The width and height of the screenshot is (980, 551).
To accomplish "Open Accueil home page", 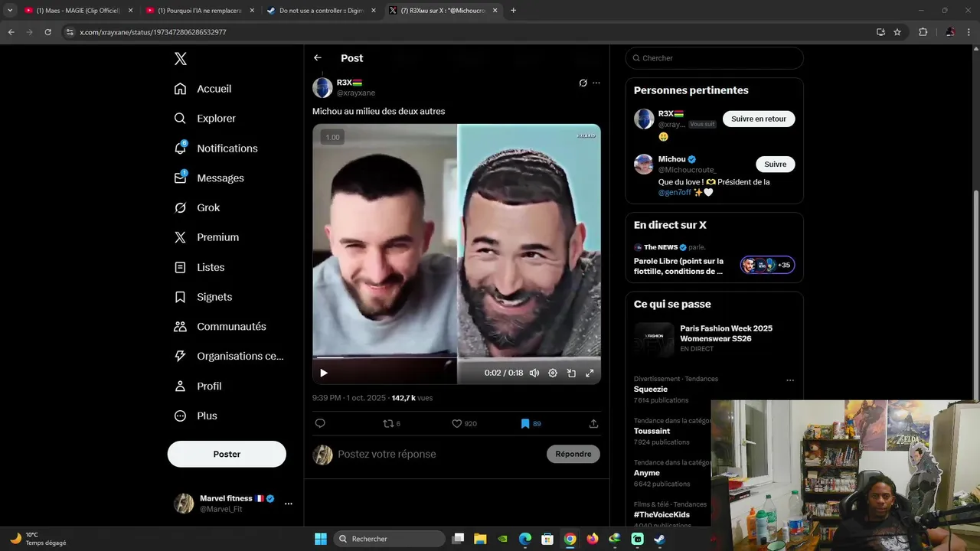I will [203, 89].
